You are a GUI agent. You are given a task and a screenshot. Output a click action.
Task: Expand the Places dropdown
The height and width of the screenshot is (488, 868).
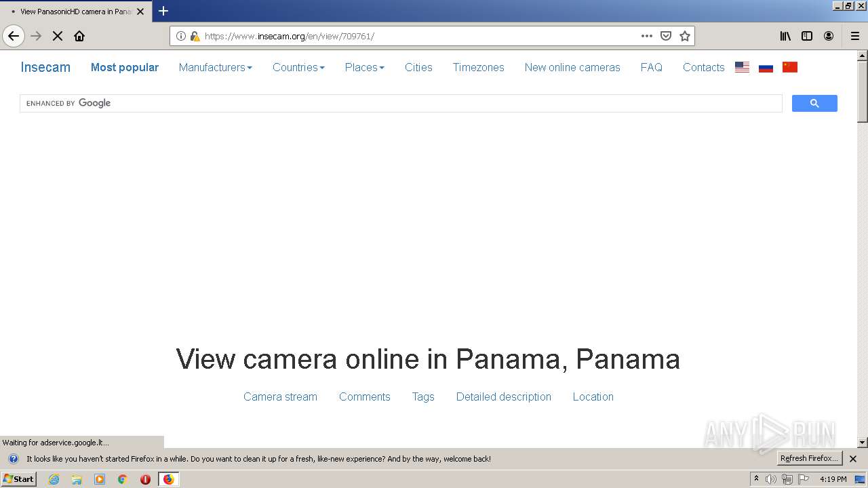pos(365,67)
